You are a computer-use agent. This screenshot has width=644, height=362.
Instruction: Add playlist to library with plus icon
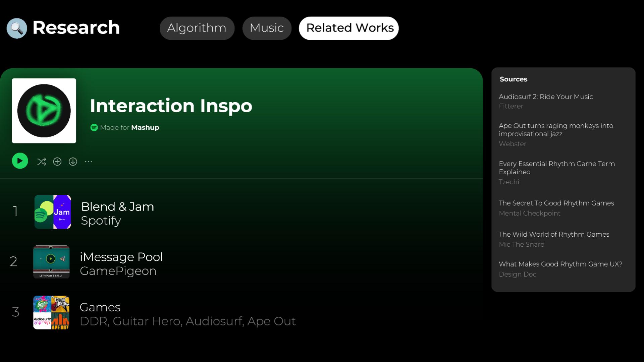tap(57, 162)
